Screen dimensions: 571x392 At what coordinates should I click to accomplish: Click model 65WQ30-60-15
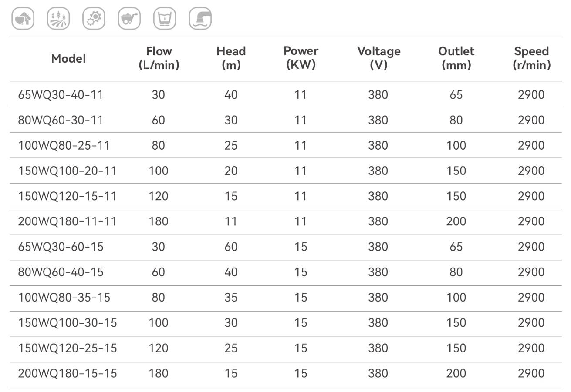coord(61,247)
